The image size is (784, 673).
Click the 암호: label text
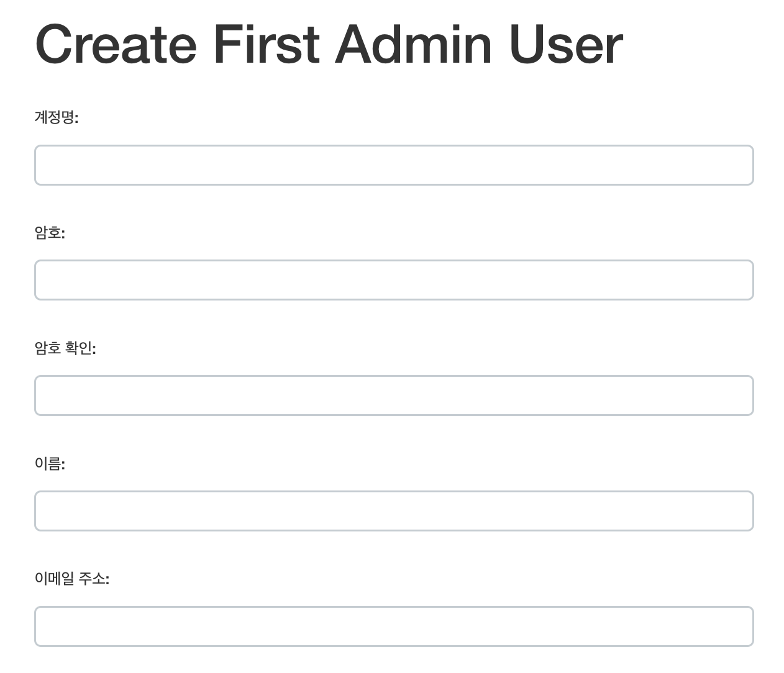click(50, 233)
